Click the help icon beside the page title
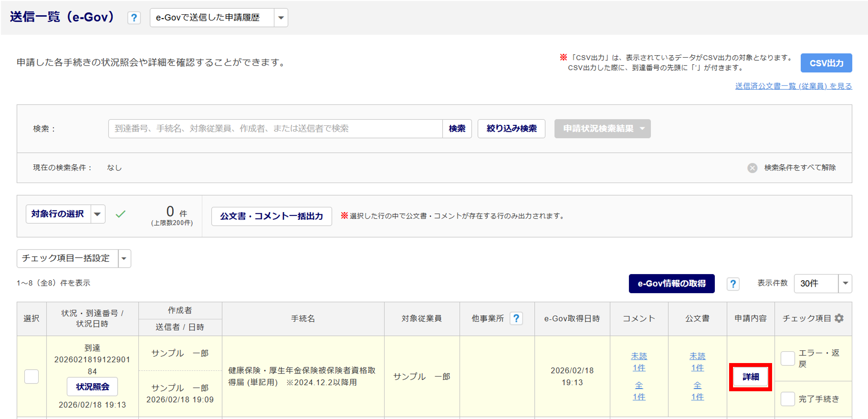868x419 pixels. 134,18
